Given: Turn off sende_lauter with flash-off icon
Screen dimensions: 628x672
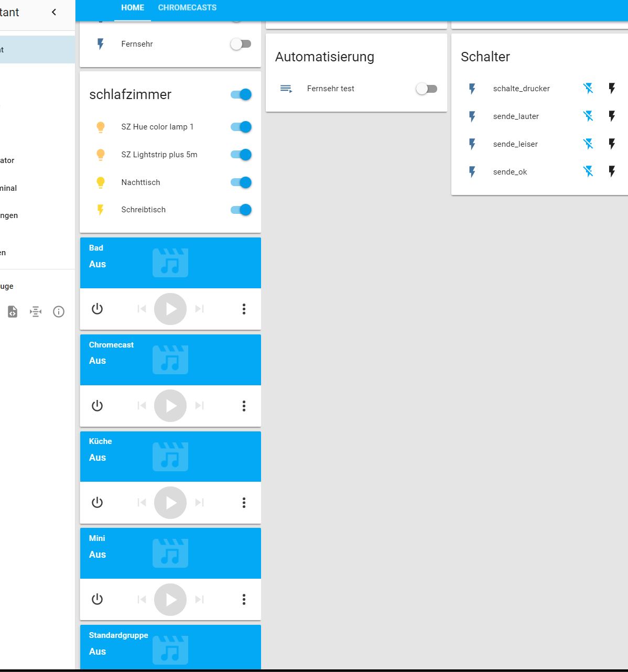Looking at the screenshot, I should (588, 116).
